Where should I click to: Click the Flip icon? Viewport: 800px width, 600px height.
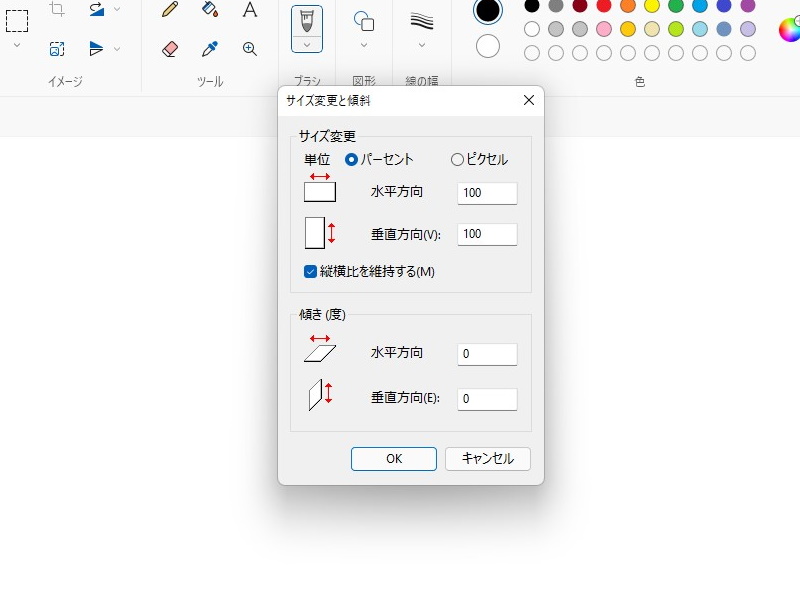(96, 49)
